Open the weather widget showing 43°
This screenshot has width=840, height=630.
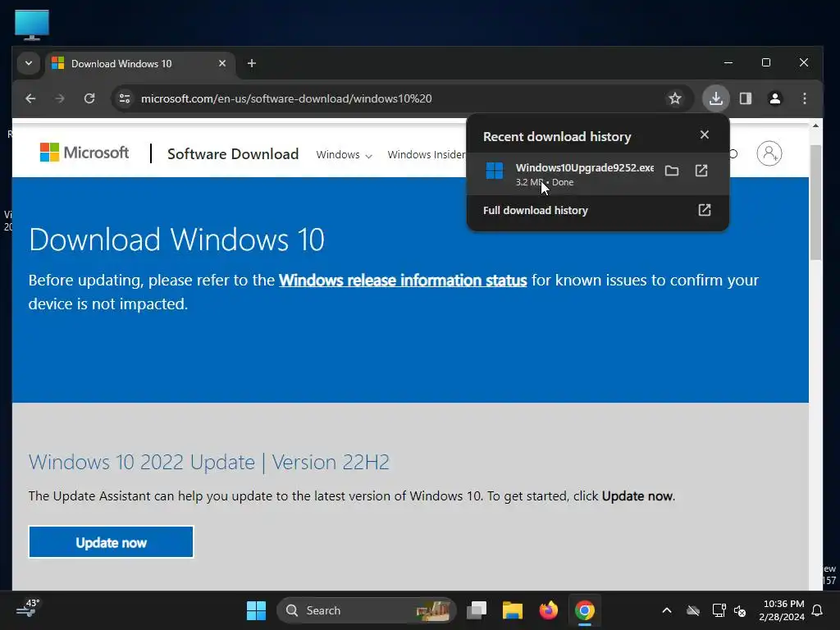click(28, 609)
